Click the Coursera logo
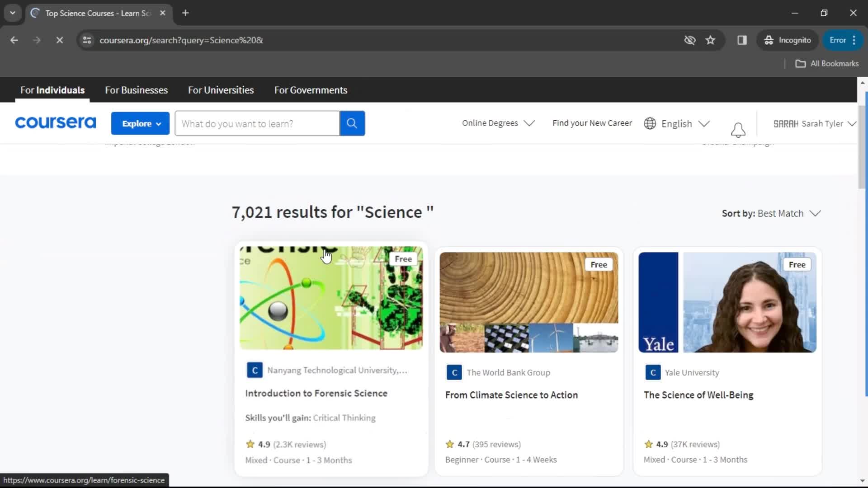The image size is (868, 488). pos(55,123)
